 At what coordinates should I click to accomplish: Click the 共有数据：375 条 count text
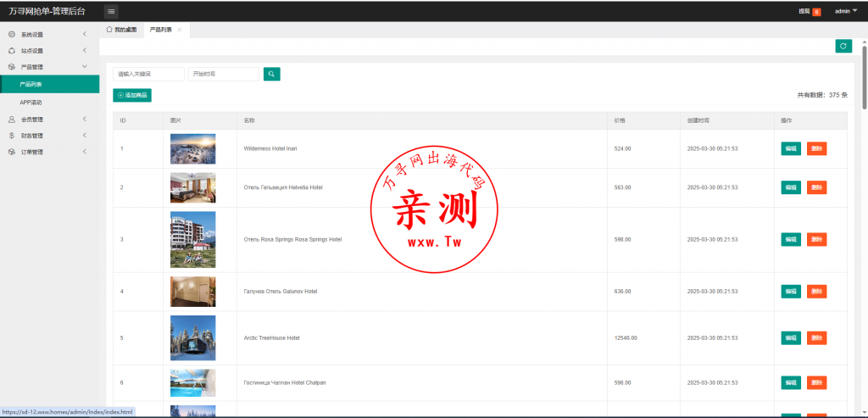822,95
